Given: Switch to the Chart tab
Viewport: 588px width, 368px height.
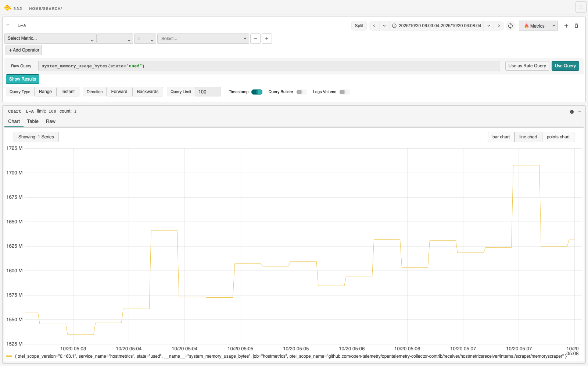Looking at the screenshot, I should point(14,121).
